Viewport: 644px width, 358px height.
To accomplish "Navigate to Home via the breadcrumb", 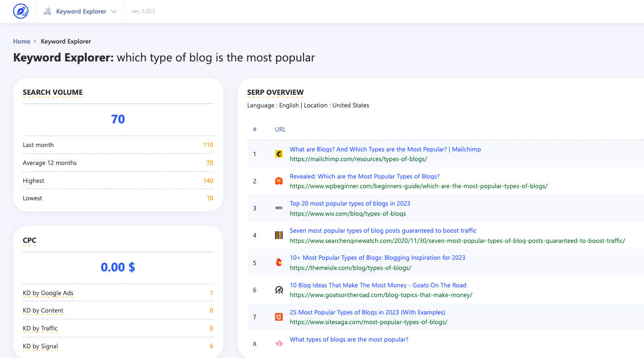I will pos(22,41).
